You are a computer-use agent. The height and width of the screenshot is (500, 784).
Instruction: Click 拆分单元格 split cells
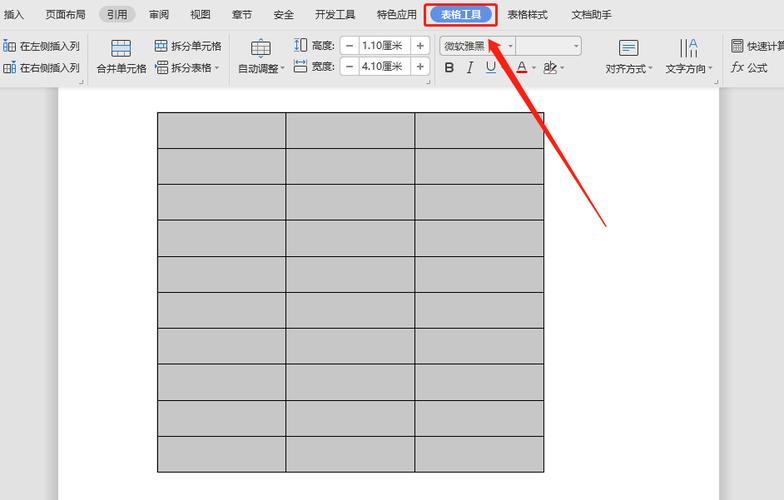point(188,46)
